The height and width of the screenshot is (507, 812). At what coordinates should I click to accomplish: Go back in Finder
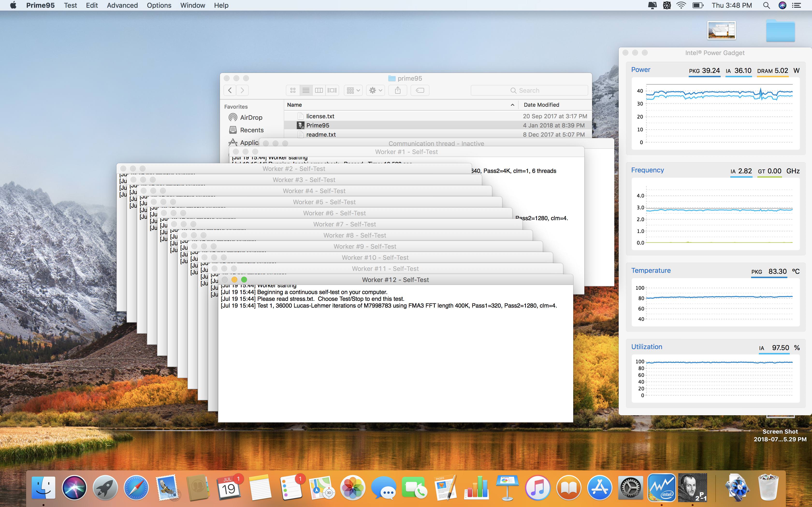click(x=230, y=90)
